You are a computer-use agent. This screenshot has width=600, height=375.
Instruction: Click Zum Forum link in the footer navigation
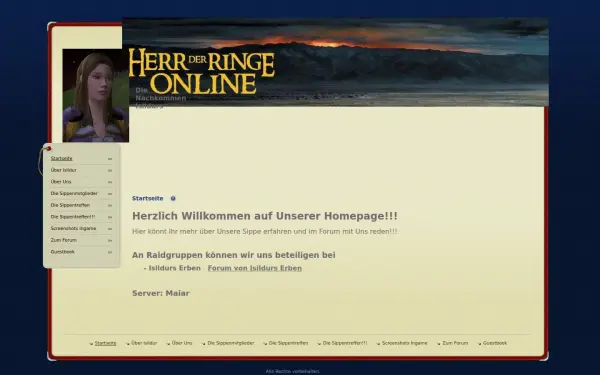pyautogui.click(x=455, y=343)
